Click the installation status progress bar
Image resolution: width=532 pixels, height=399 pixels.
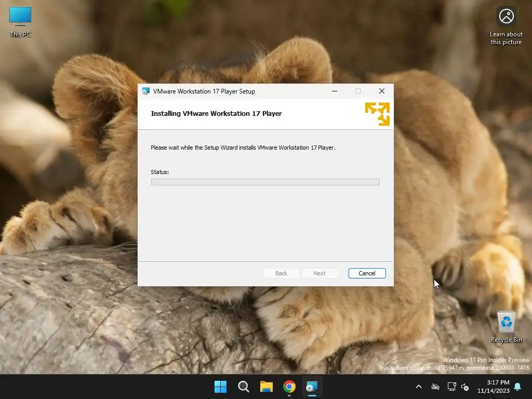[265, 182]
